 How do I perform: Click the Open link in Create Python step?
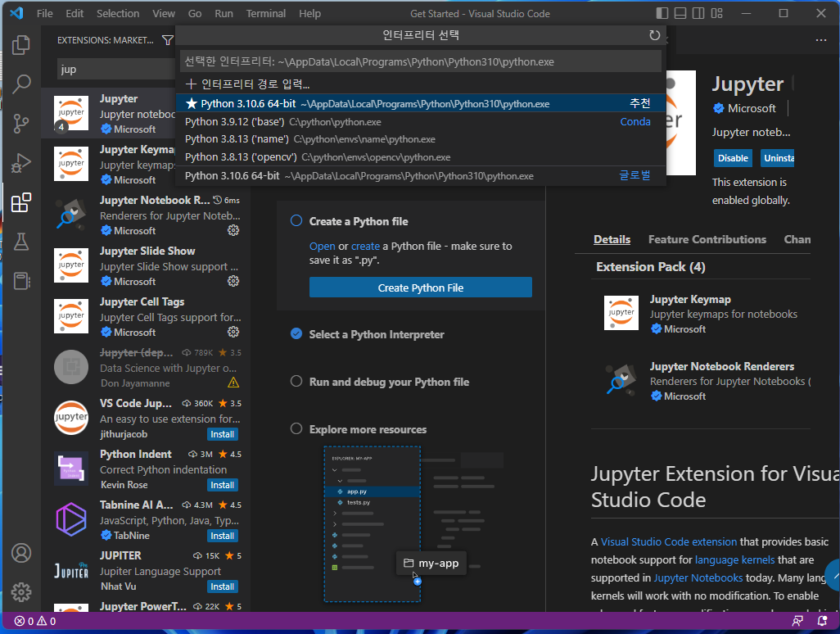(x=322, y=246)
